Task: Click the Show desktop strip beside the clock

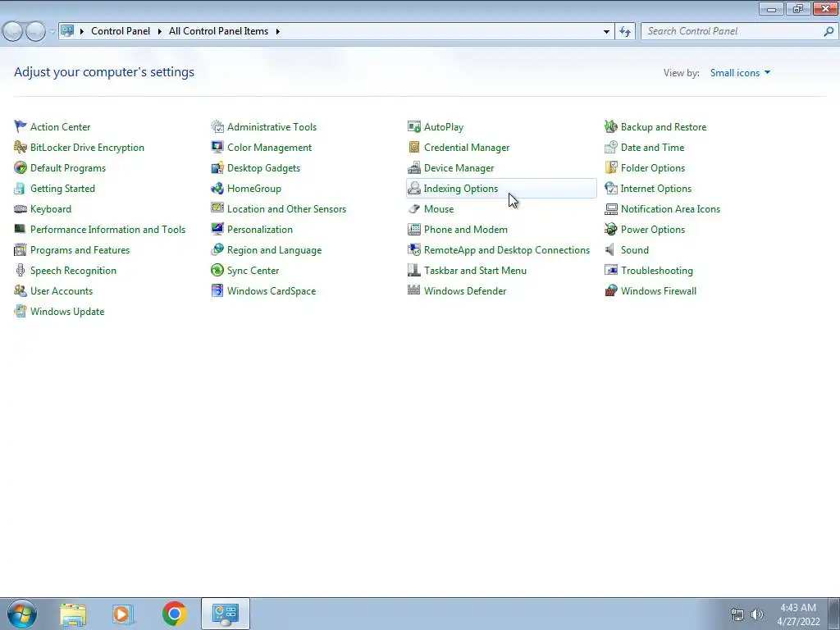Action: coord(834,614)
